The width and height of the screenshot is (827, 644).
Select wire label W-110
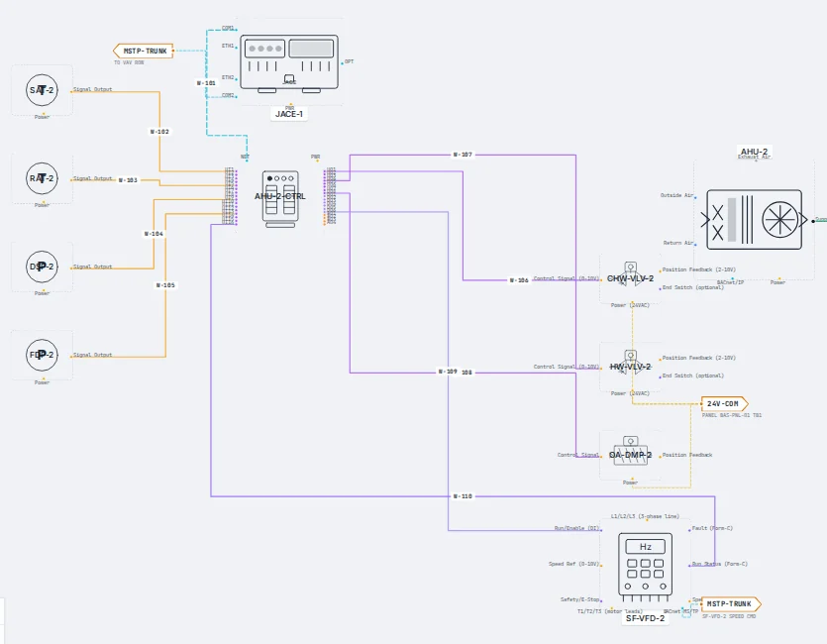[x=464, y=496]
